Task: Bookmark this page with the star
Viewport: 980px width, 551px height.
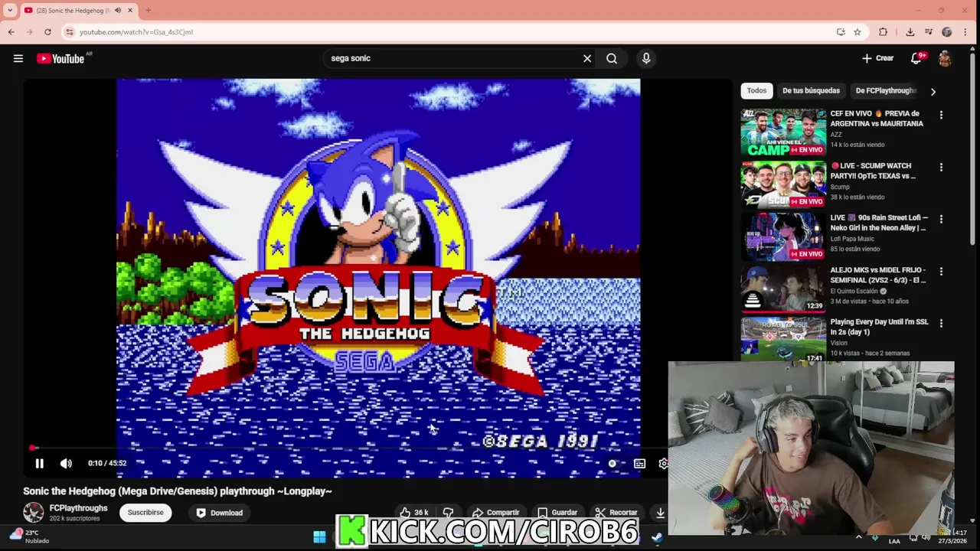Action: [857, 32]
